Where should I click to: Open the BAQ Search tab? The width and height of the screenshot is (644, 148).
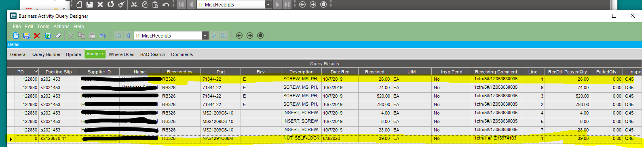click(x=153, y=54)
